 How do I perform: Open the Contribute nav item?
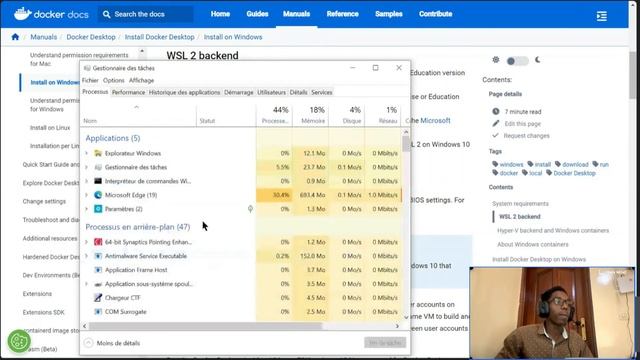point(435,14)
